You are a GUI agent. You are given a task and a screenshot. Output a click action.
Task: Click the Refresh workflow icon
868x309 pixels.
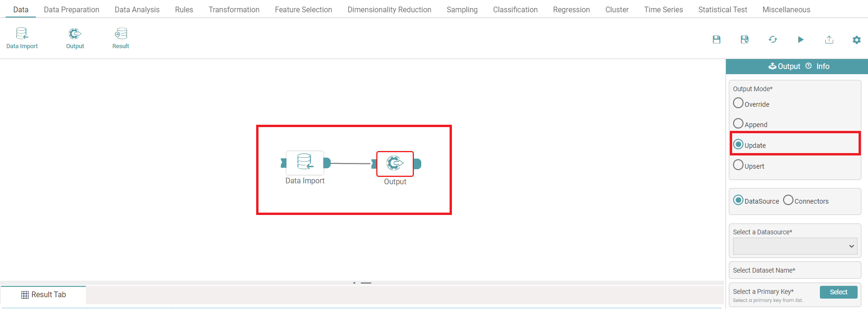click(773, 40)
